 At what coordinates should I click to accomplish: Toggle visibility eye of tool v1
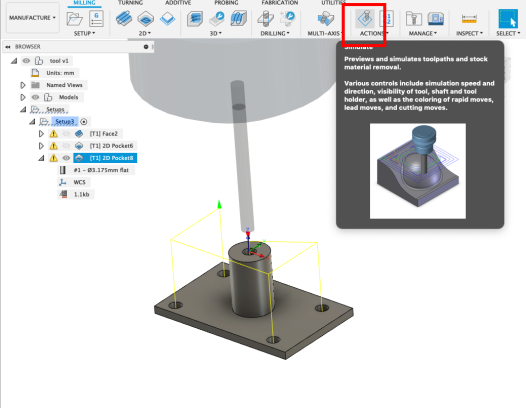coord(26,61)
